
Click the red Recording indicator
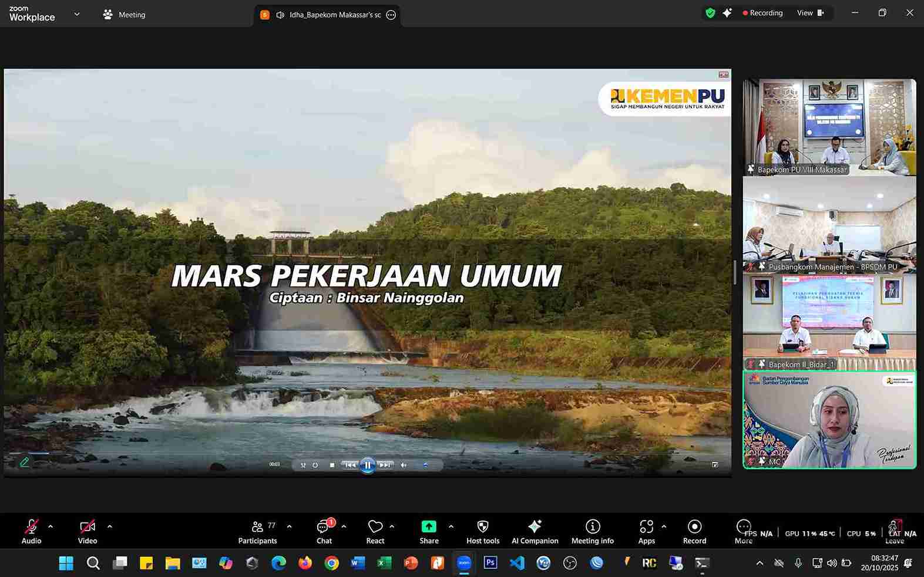coord(762,13)
